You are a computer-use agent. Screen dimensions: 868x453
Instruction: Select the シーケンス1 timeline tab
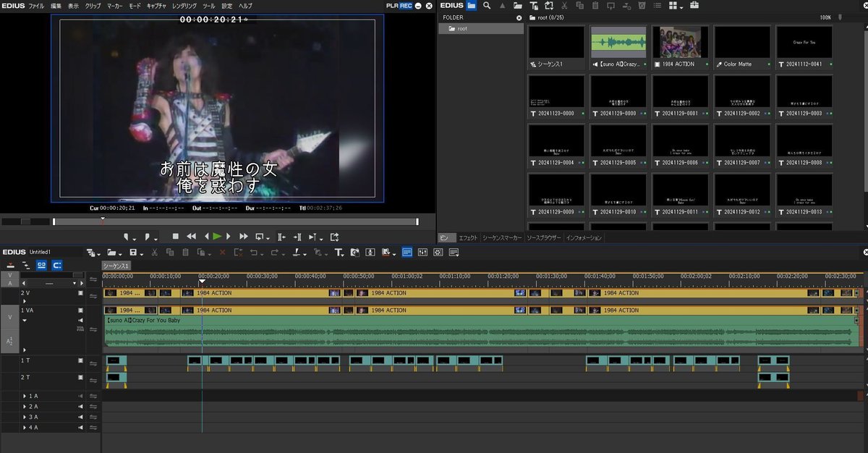(116, 266)
